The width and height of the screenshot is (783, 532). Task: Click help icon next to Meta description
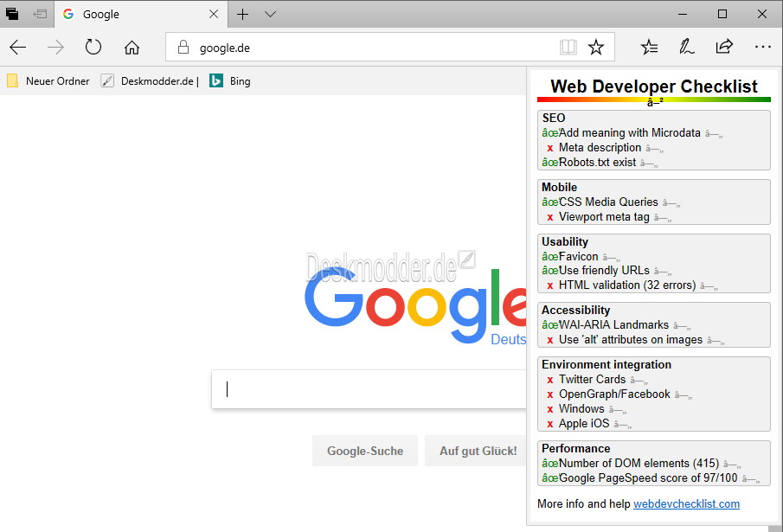click(654, 149)
